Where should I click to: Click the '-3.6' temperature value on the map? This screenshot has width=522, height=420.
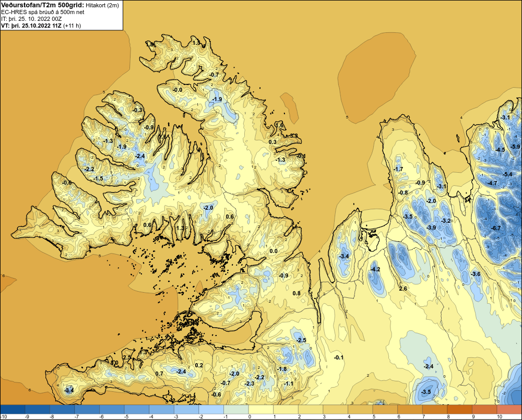pos(476,274)
